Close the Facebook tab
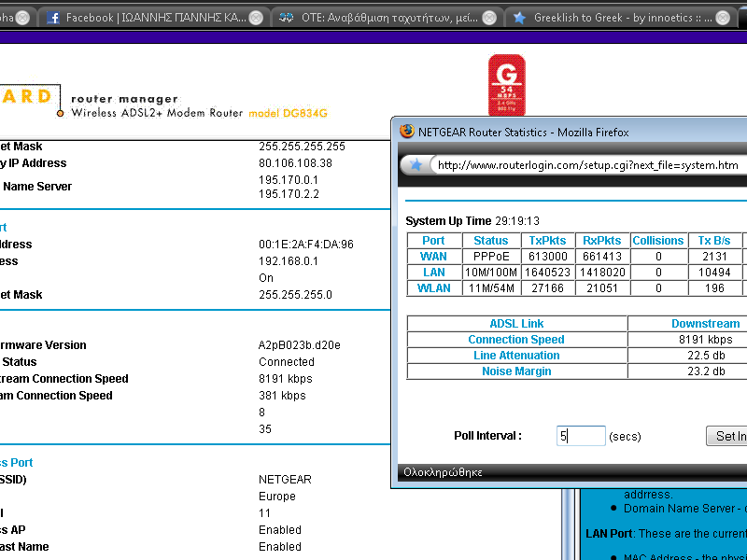 (256, 18)
